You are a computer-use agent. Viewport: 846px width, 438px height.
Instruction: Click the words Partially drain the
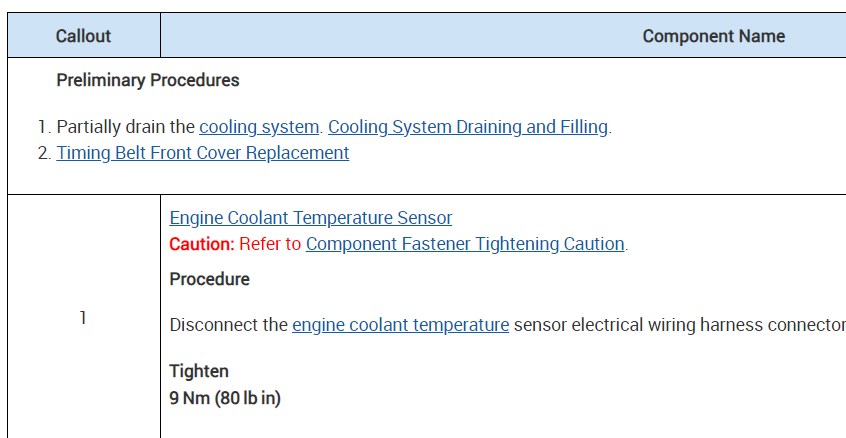[125, 127]
